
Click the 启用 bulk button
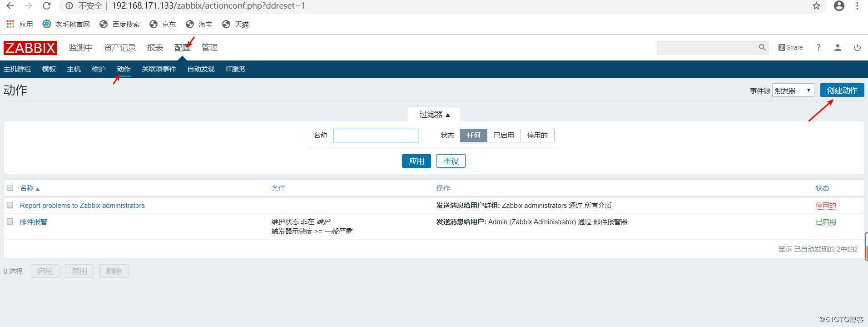[45, 271]
